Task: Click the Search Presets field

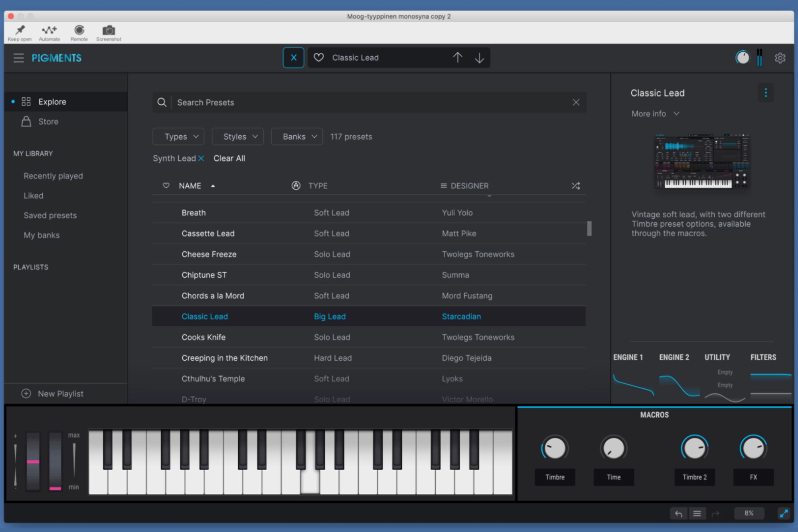Action: coord(369,103)
